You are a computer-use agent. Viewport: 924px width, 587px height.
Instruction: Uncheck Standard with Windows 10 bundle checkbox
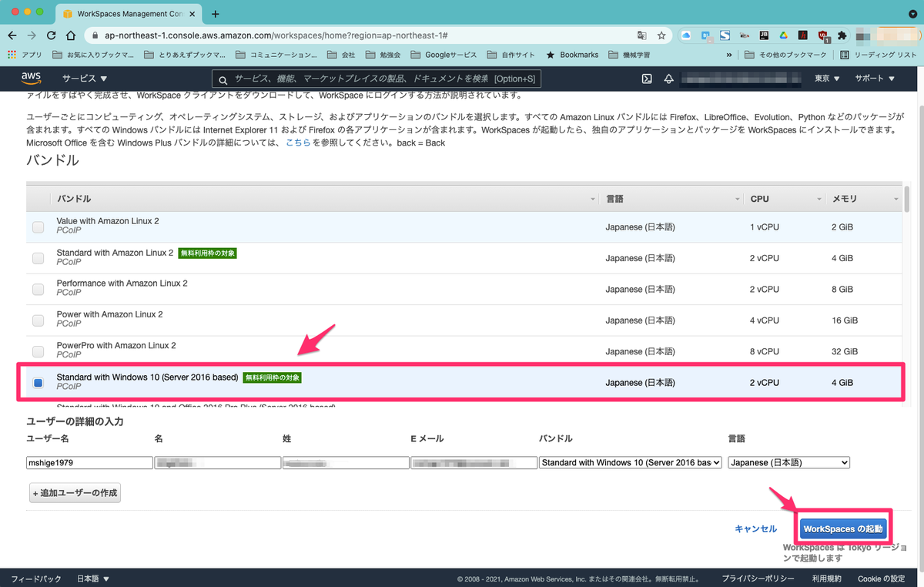(x=38, y=383)
